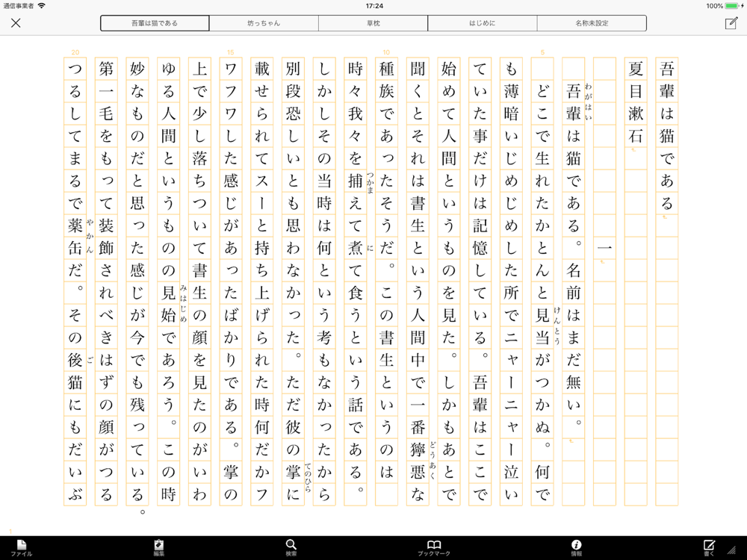The height and width of the screenshot is (560, 747).
Task: Close the document with the X icon
Action: point(16,23)
